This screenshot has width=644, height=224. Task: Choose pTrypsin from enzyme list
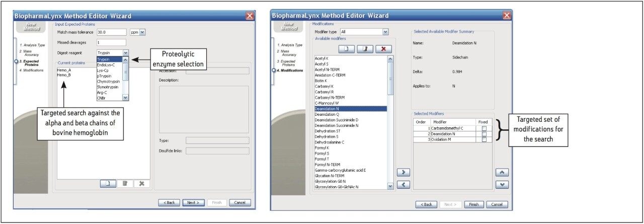[x=110, y=76]
